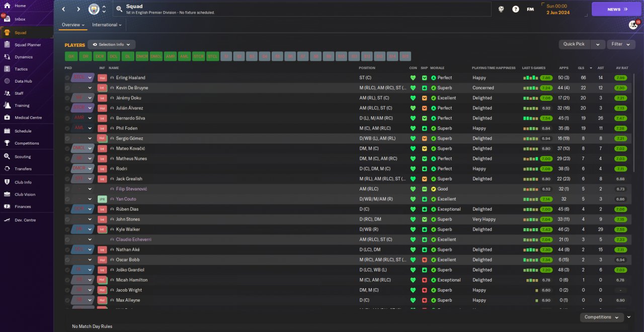The width and height of the screenshot is (644, 332).
Task: Collapse the bottom panel chevron
Action: [x=630, y=317]
